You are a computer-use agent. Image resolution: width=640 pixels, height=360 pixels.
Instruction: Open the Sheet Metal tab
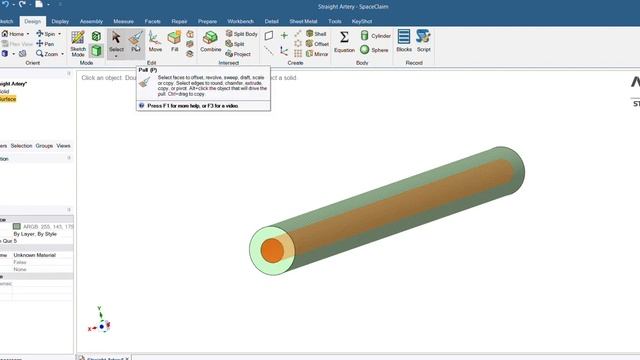[x=303, y=21]
